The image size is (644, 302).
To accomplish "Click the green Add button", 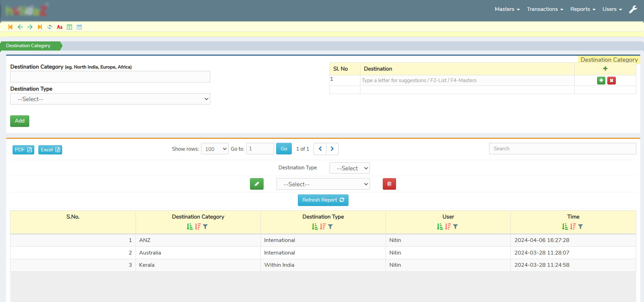I will click(20, 121).
